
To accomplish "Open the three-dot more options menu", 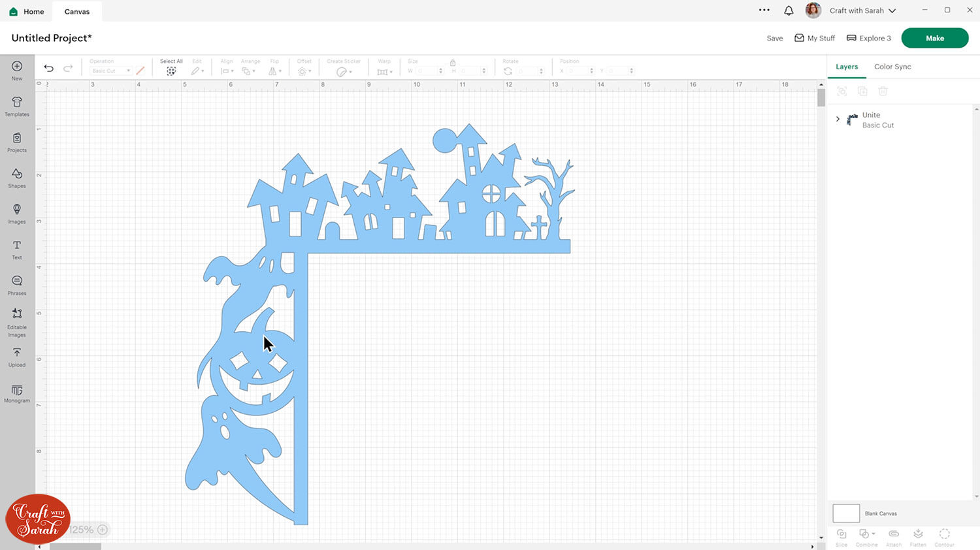I will 764,10.
